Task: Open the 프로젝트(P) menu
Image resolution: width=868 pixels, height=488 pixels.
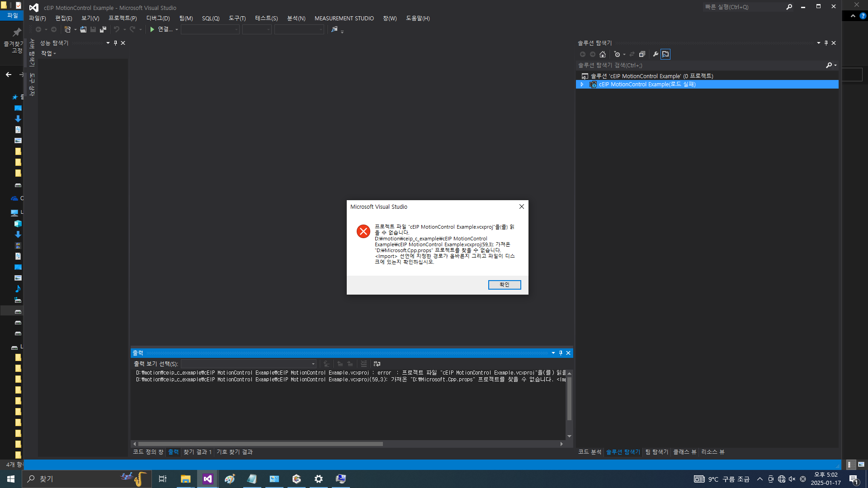Action: click(x=123, y=19)
